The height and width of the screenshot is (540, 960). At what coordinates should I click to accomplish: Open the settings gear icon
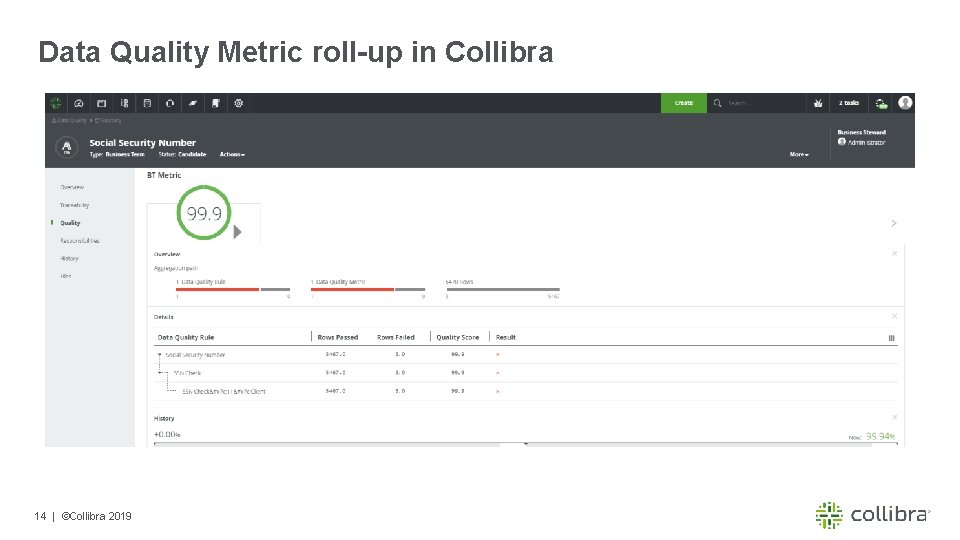coord(239,103)
